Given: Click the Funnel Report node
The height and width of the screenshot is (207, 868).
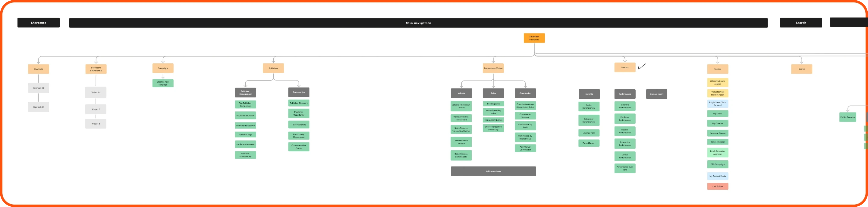Looking at the screenshot, I should click(x=589, y=143).
